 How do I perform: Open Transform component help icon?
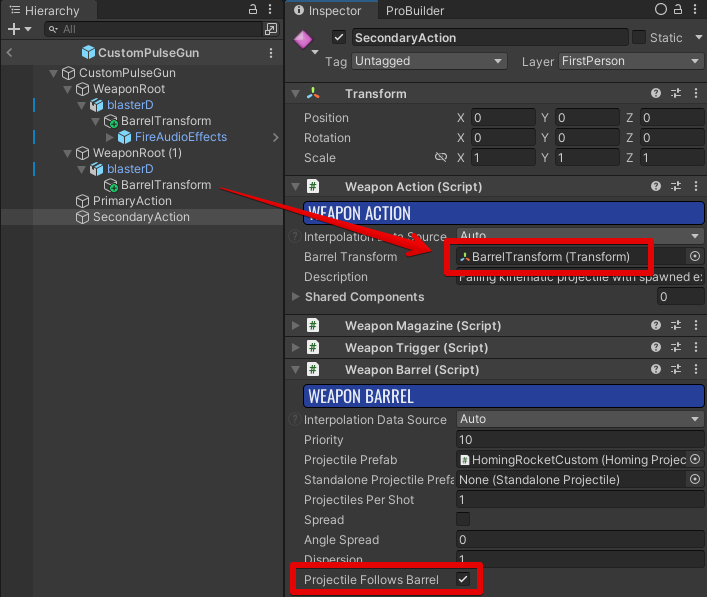[x=656, y=93]
